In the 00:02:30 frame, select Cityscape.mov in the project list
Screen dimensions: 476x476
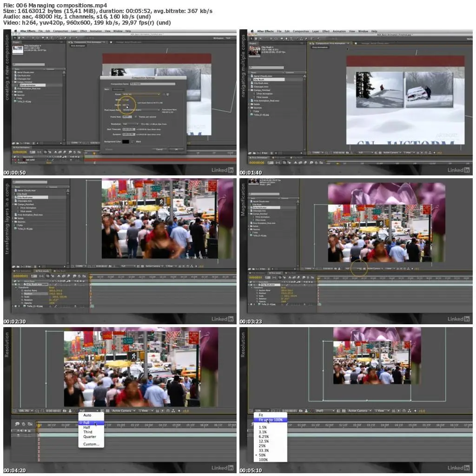click(x=25, y=201)
